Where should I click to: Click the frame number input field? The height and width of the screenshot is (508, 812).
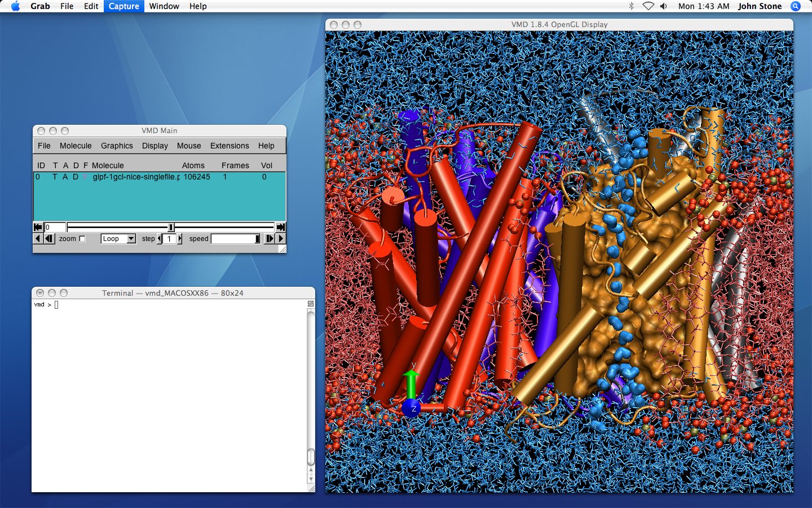pos(55,227)
